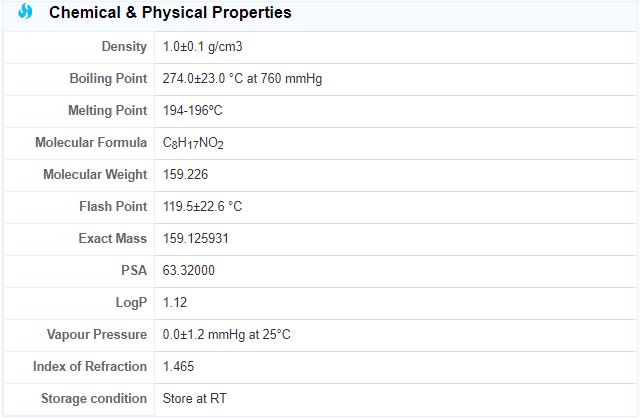
Task: Click the Vapour Pressure label
Action: point(97,335)
